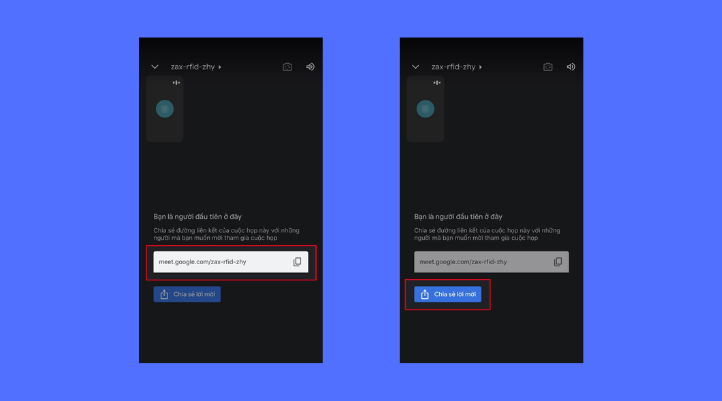The height and width of the screenshot is (401, 722).
Task: Tap 'Bạn là người đầu tiên ở đây' on left phone
Action: (x=198, y=216)
